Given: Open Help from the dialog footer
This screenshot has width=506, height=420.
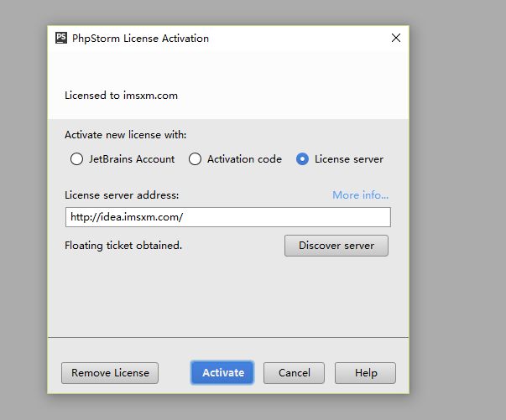Looking at the screenshot, I should (365, 373).
